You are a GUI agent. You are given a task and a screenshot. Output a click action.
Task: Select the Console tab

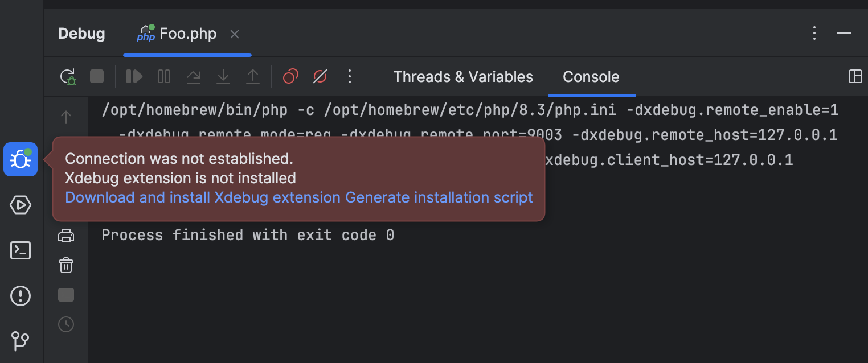click(x=591, y=76)
